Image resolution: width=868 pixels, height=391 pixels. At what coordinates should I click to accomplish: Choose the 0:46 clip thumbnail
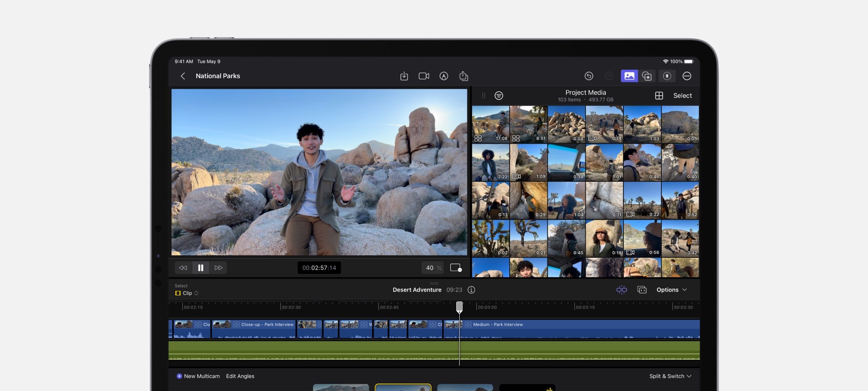click(x=642, y=162)
